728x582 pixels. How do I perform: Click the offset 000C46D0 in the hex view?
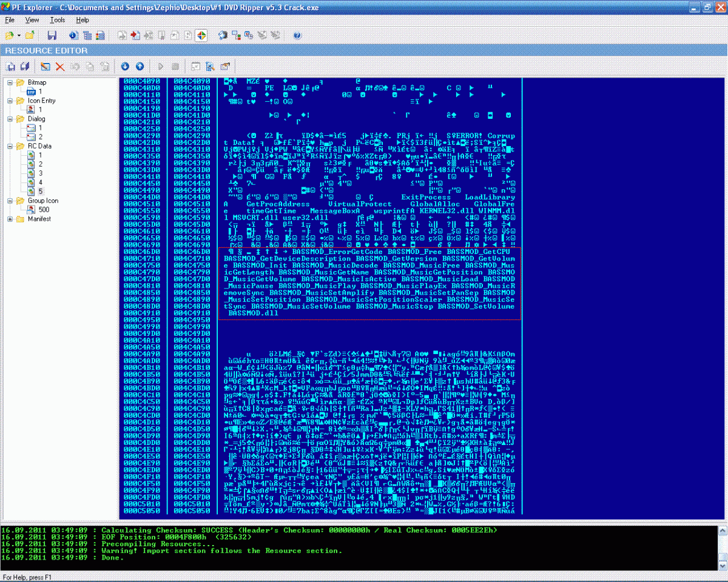click(x=142, y=252)
